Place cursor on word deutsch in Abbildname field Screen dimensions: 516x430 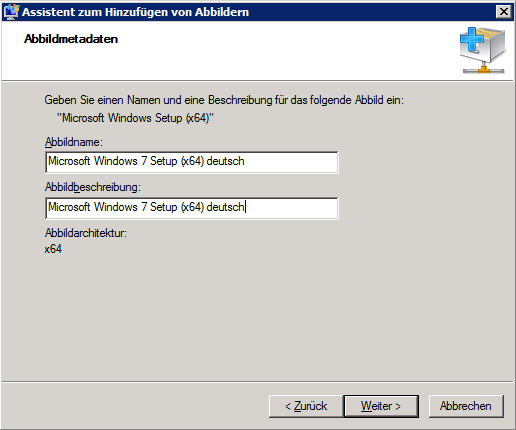[225, 161]
